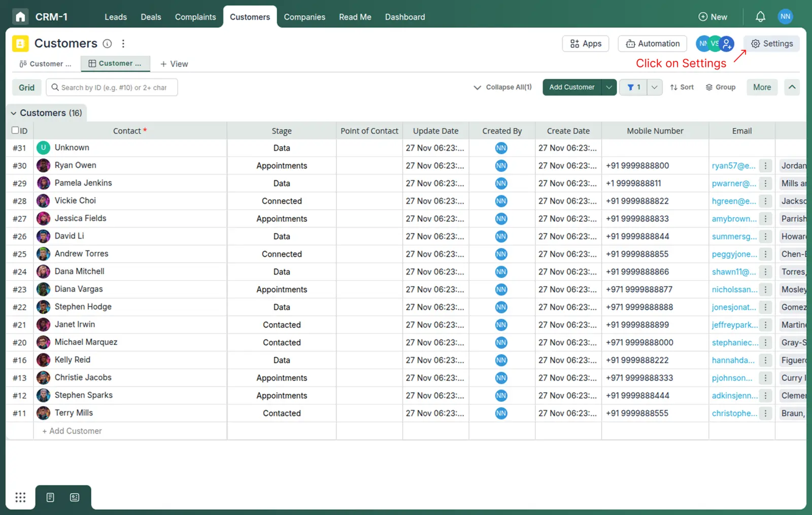Collapse the toolbar with the up chevron
Viewport: 812px width, 515px height.
(792, 87)
